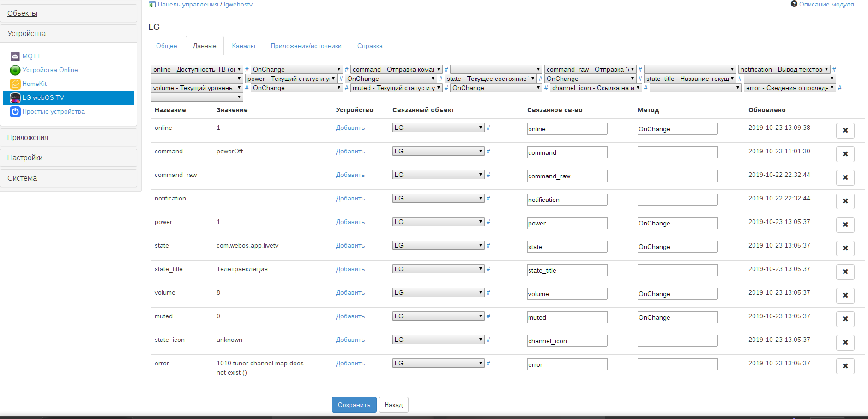Click the LG webOS TV module icon
This screenshot has width=868, height=419.
point(15,98)
